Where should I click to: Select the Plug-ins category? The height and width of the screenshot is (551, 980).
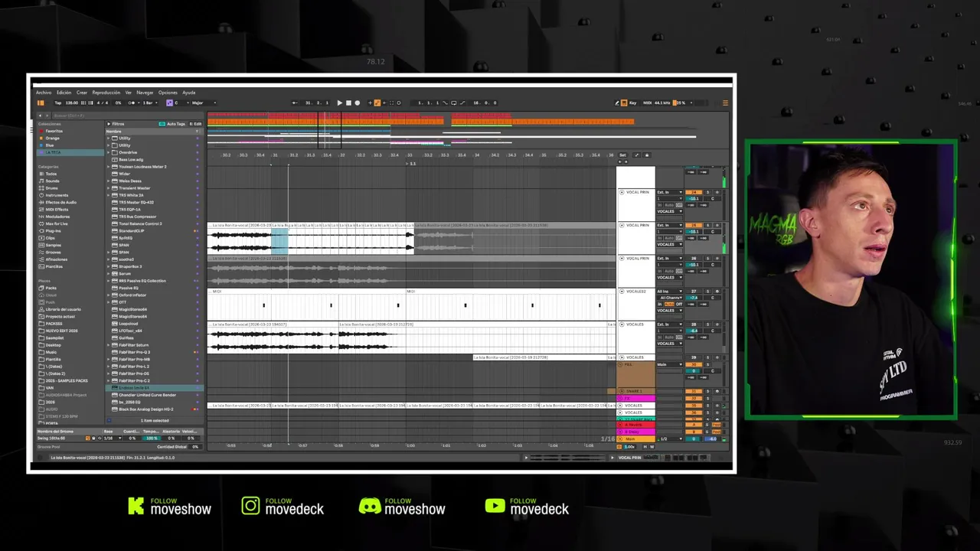pos(53,230)
